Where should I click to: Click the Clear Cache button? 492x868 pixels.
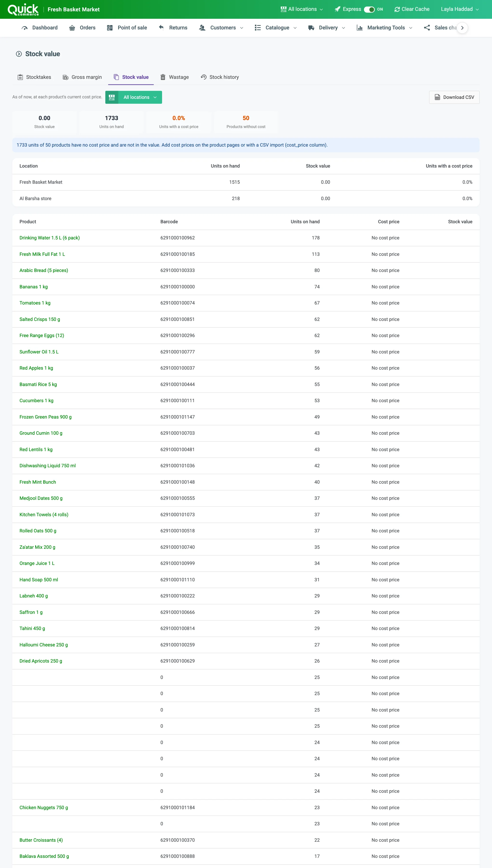click(x=412, y=9)
